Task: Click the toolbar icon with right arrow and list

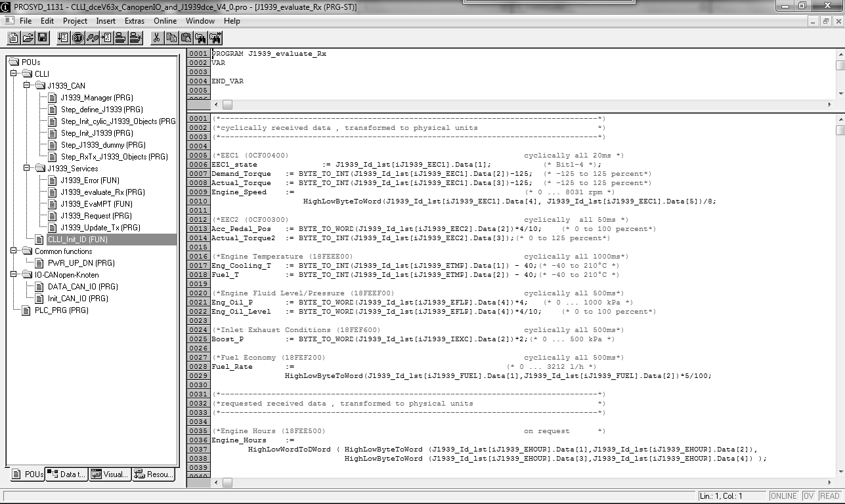Action: coord(106,37)
